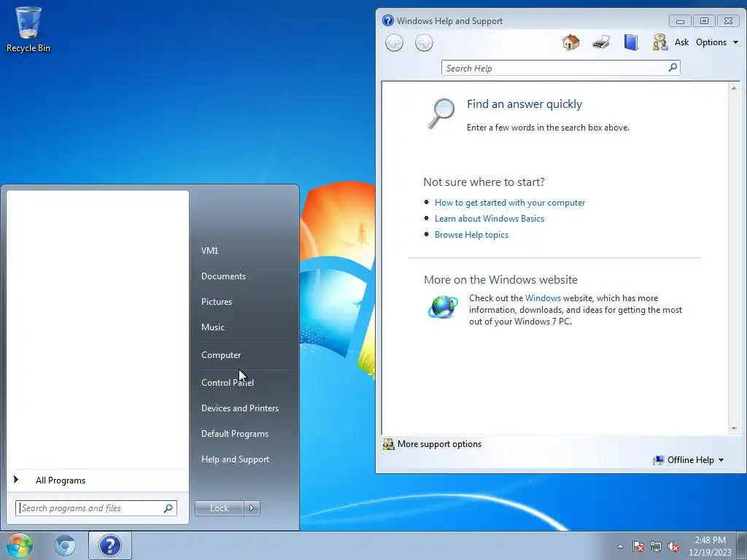Open VM1 user folder from Start menu
This screenshot has width=747, height=560.
click(209, 251)
